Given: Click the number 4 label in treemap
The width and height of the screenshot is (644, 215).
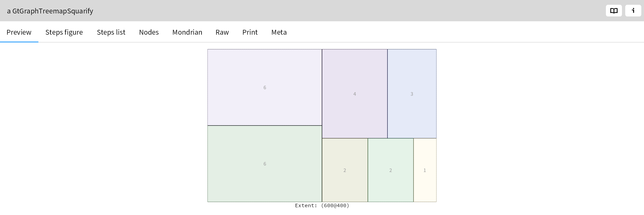Looking at the screenshot, I should coord(354,94).
